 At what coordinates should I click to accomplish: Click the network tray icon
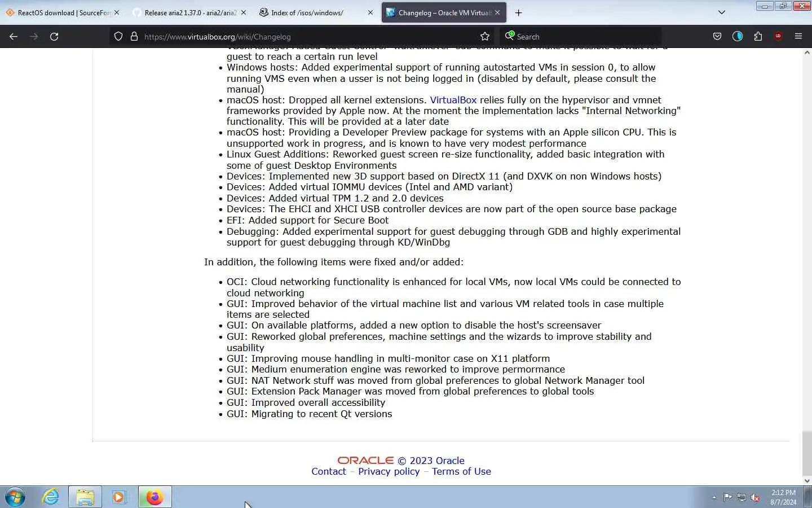[x=742, y=497]
